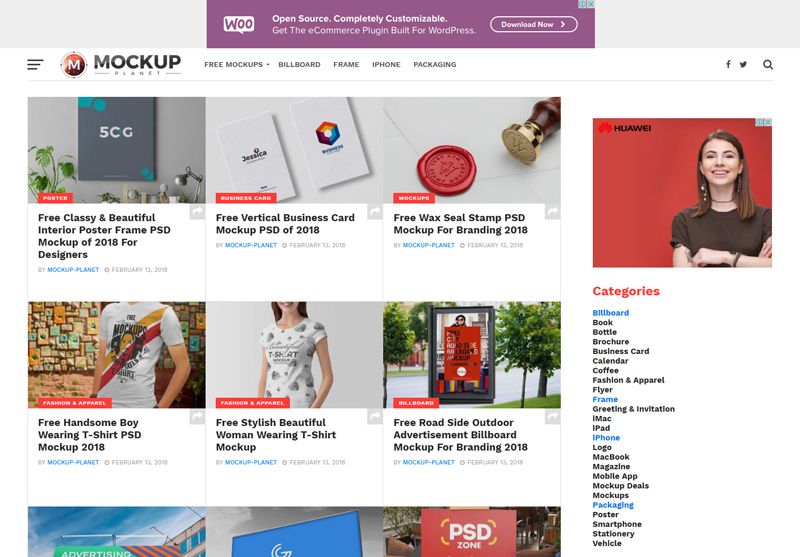
Task: Share the Vertical Business Card post
Action: tap(375, 212)
